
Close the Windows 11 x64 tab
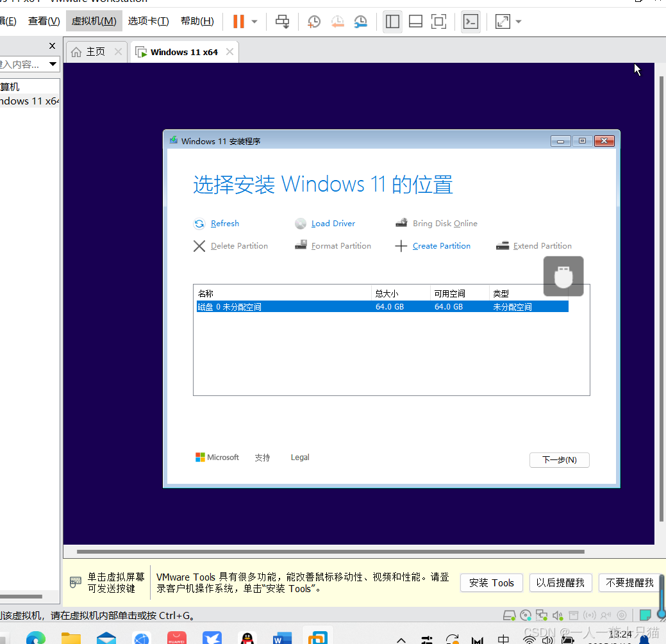pos(229,52)
